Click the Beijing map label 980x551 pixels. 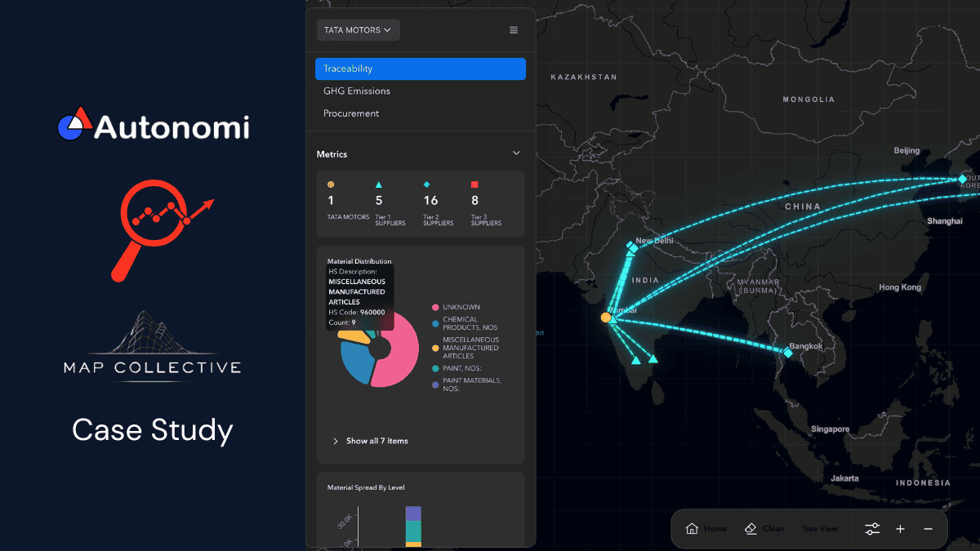click(906, 150)
